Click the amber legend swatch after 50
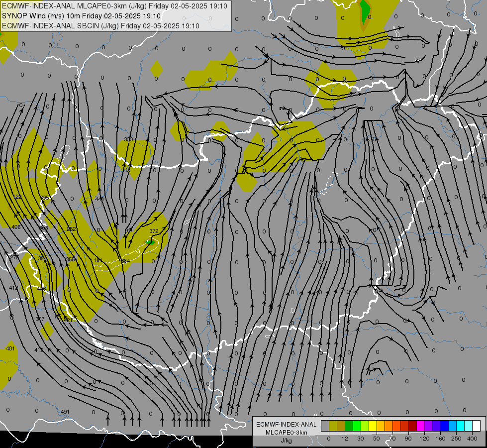 tap(381, 426)
